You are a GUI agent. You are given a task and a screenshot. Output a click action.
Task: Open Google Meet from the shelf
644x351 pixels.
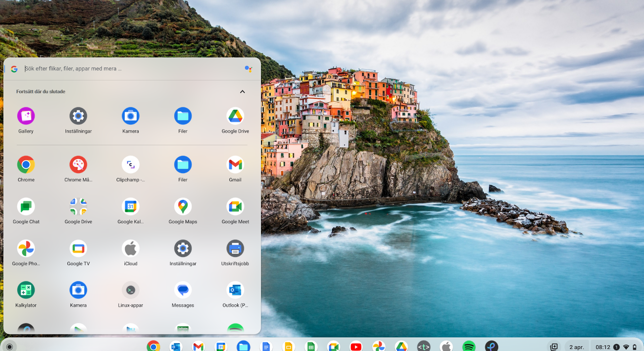pyautogui.click(x=333, y=347)
